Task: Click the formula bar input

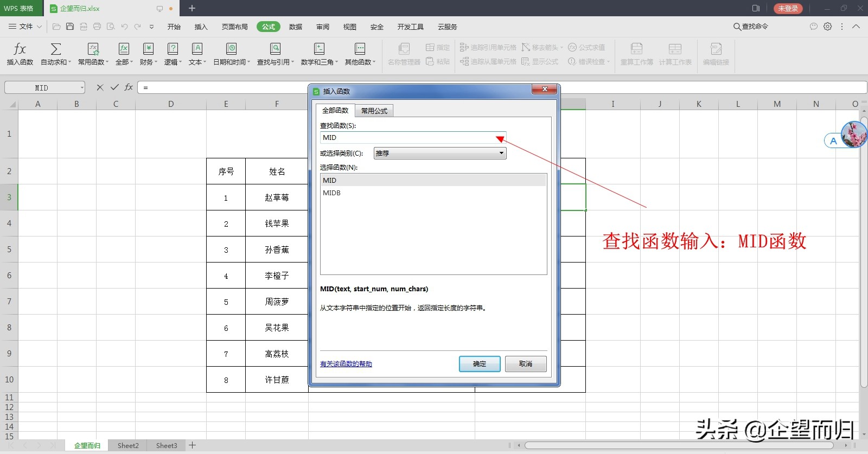Action: pyautogui.click(x=502, y=87)
